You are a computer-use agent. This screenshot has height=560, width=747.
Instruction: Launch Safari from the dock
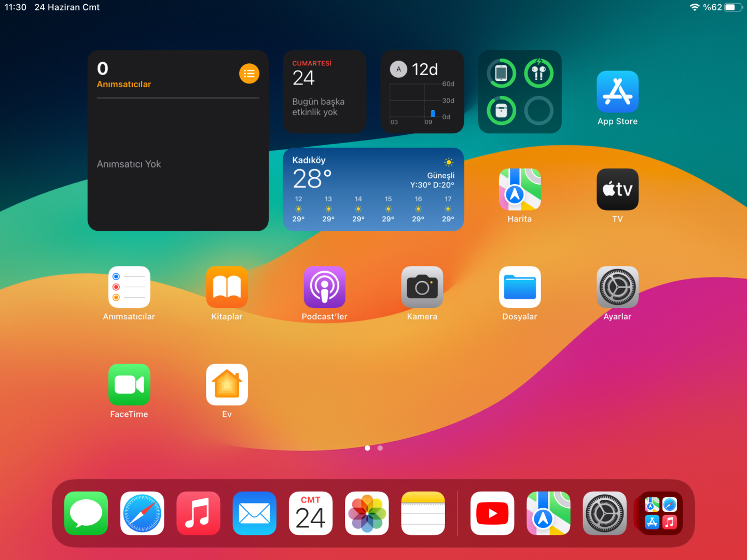tap(142, 513)
